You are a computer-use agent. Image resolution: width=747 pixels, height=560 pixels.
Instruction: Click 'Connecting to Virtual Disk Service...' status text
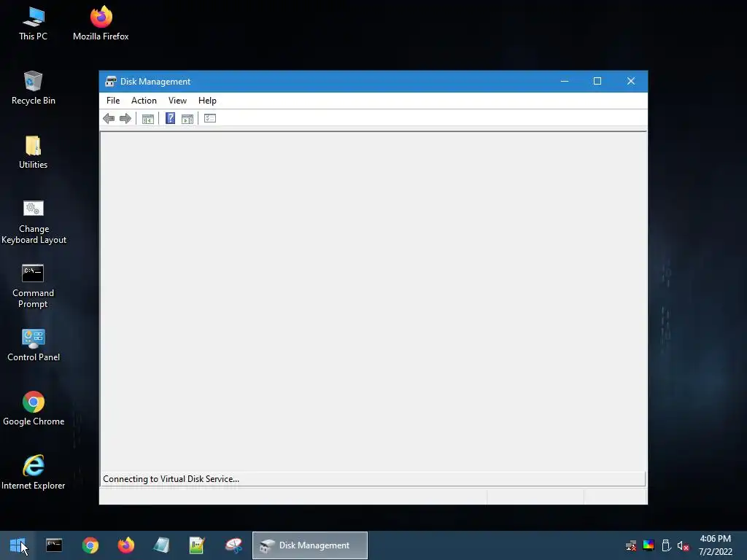click(171, 479)
